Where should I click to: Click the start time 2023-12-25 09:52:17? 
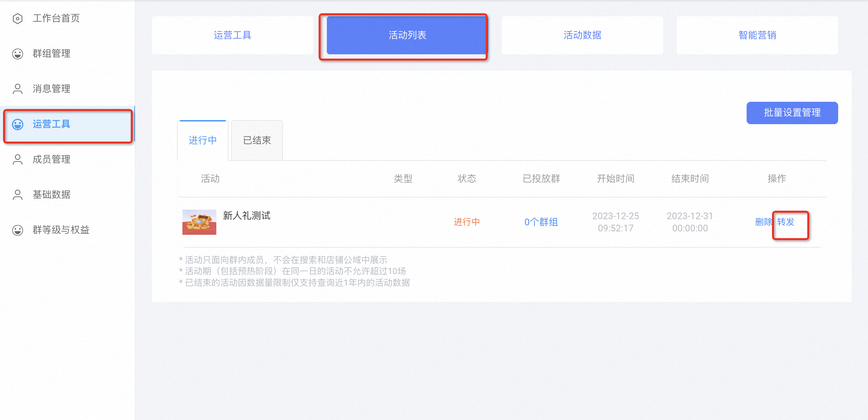point(615,222)
